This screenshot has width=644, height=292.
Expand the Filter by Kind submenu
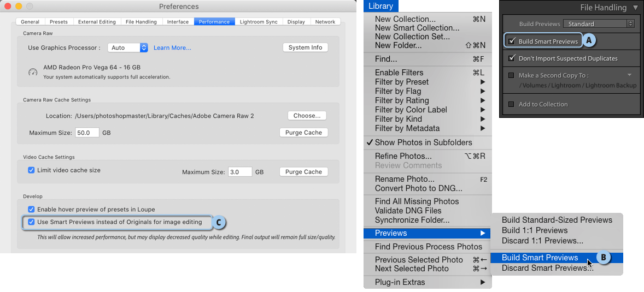[428, 119]
